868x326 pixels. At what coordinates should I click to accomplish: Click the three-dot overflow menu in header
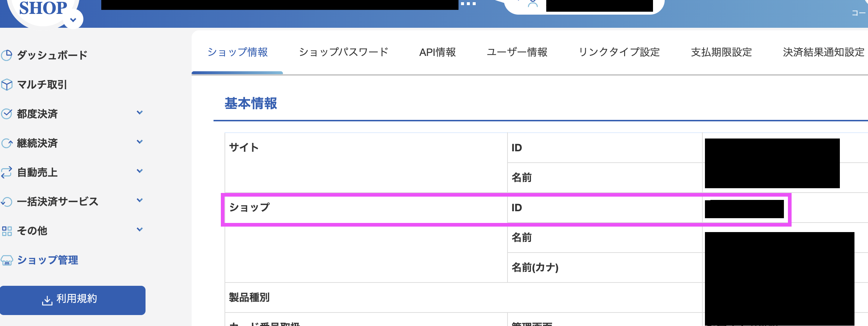pyautogui.click(x=468, y=4)
